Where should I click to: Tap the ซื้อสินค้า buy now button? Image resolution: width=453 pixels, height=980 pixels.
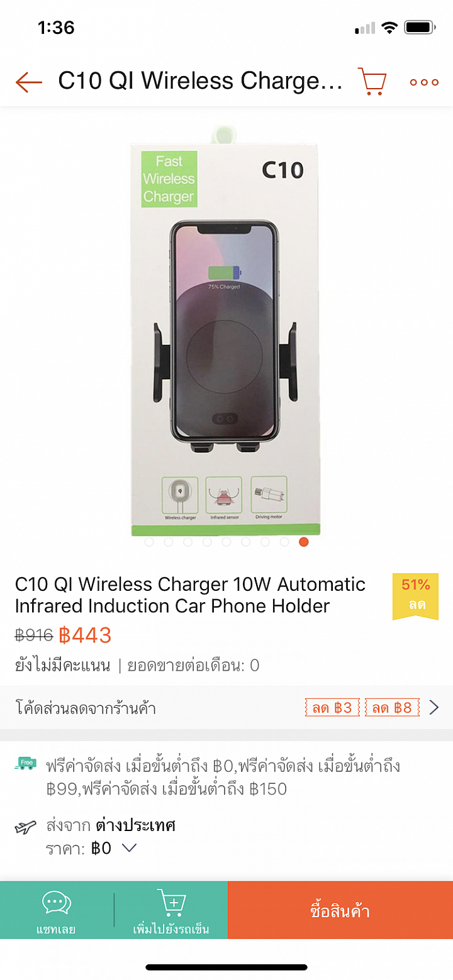340,910
